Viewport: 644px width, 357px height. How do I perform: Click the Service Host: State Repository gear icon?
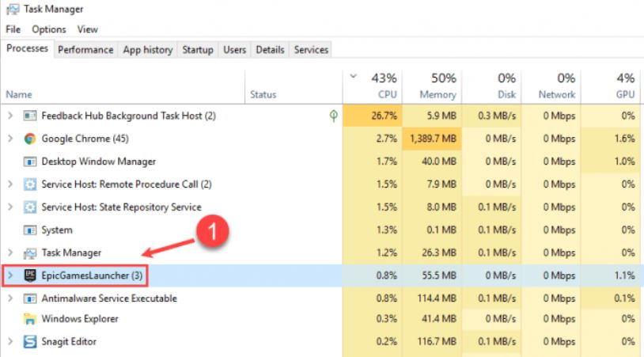30,207
